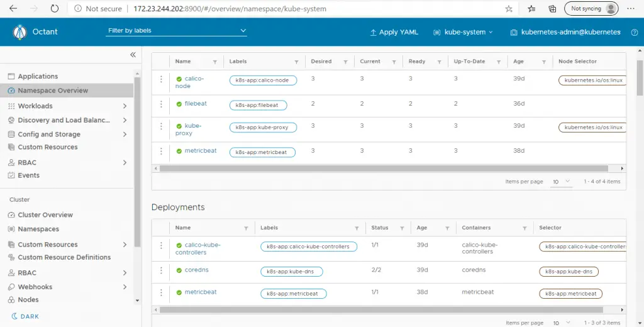This screenshot has height=327, width=644.
Task: Expand the Workloads section chevron
Action: tap(125, 106)
